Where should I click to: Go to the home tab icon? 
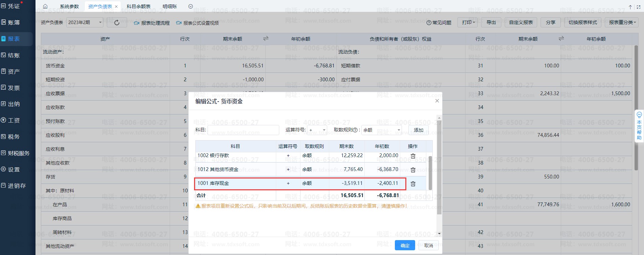[x=45, y=6]
